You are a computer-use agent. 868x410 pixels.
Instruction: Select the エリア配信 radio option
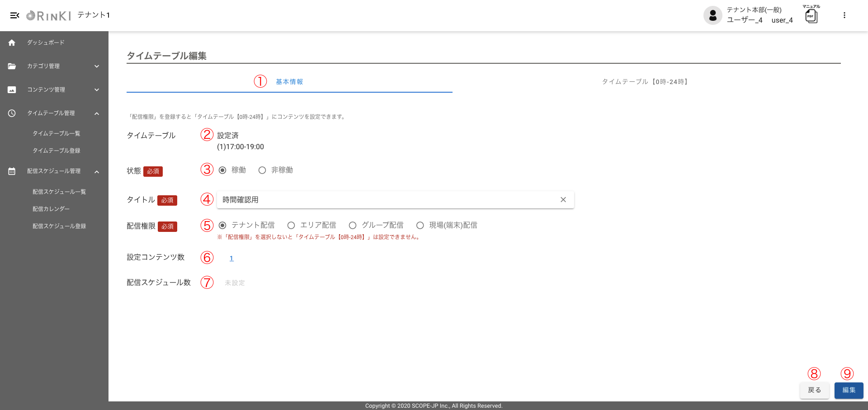291,226
